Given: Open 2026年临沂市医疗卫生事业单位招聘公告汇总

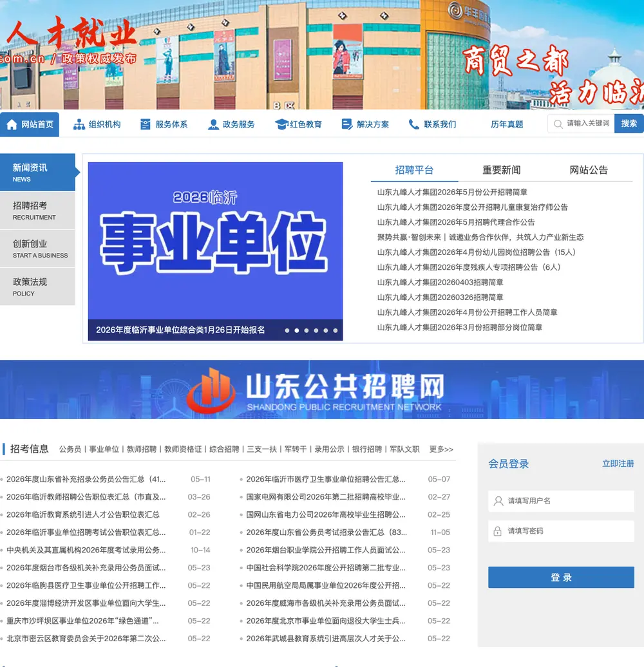Looking at the screenshot, I should [x=326, y=480].
